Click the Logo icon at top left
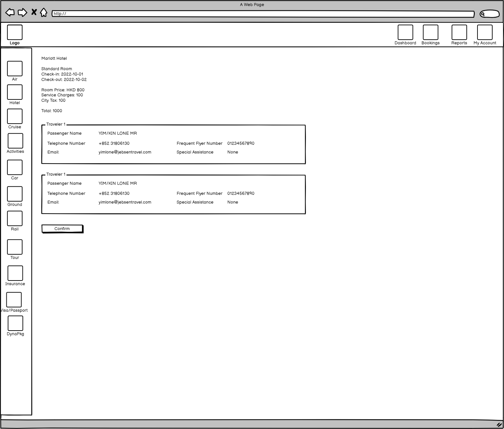Screen dimensions: 504x429 pyautogui.click(x=15, y=32)
